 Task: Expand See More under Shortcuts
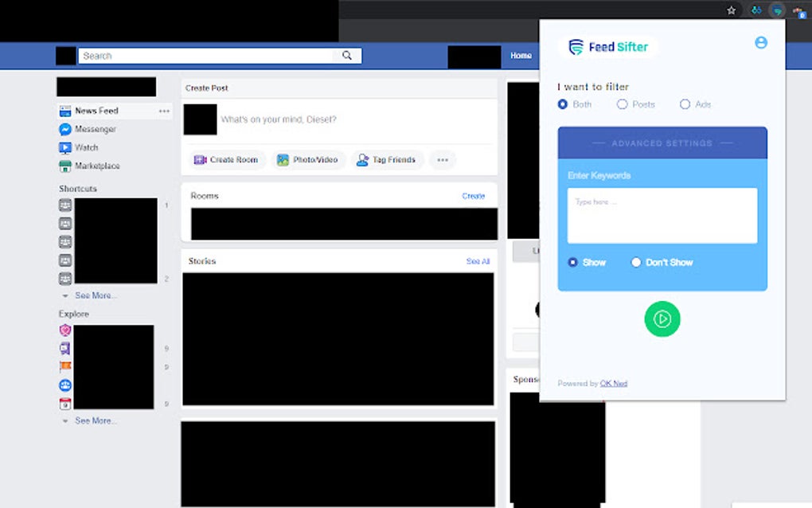click(96, 295)
